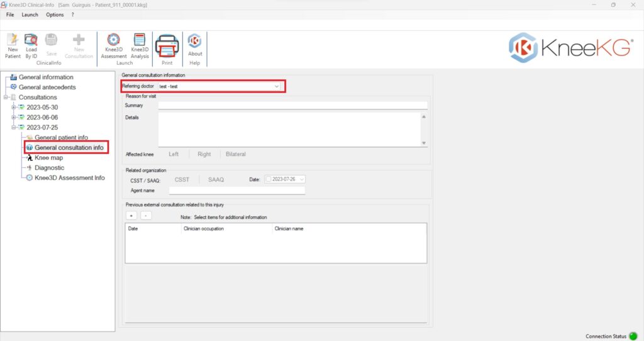
Task: Open Diagnostic in the tree
Action: (49, 167)
